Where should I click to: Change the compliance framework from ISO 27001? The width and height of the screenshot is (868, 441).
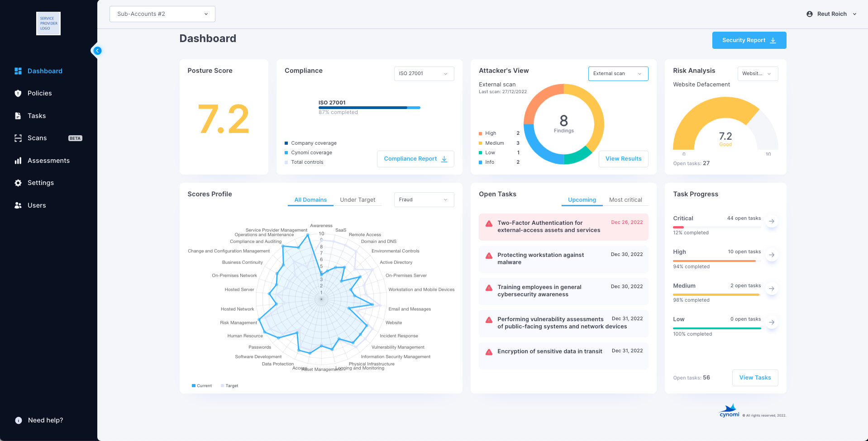tap(423, 74)
